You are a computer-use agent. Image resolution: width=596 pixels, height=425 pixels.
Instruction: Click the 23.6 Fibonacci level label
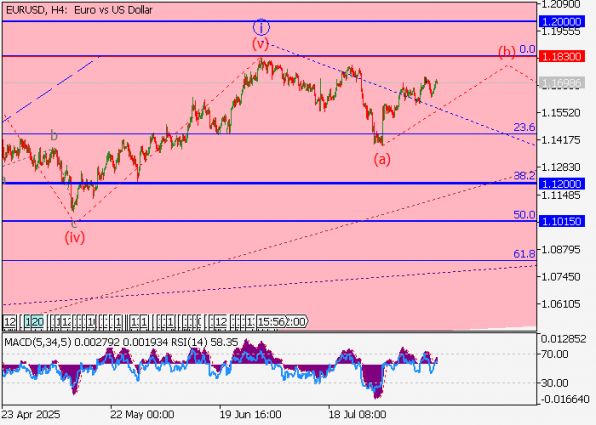[x=524, y=127]
